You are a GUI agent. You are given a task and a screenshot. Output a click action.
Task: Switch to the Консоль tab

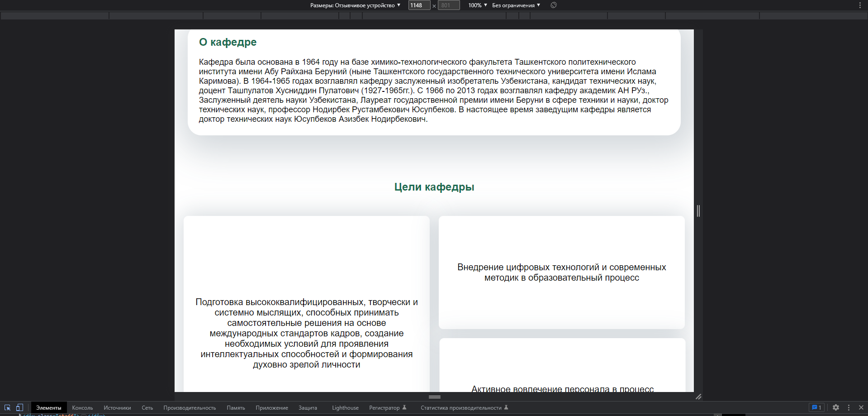[x=82, y=408]
